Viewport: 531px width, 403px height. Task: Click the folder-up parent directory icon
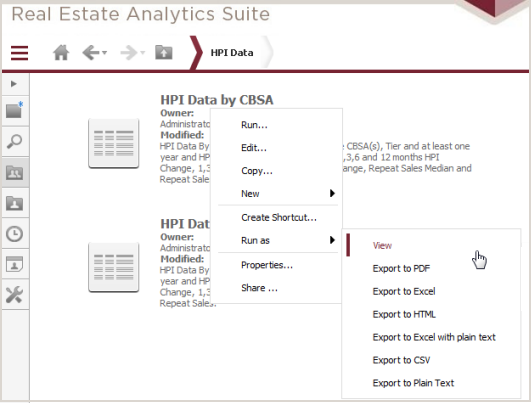pyautogui.click(x=164, y=52)
